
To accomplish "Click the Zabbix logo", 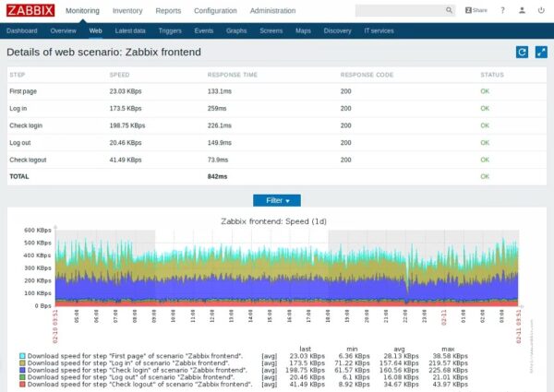I will (x=30, y=10).
